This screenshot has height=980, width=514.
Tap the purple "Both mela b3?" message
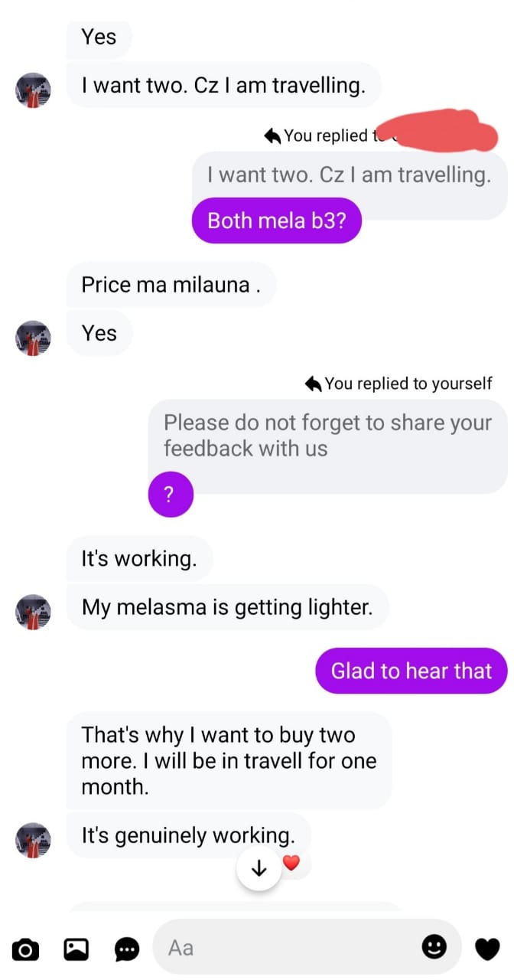click(x=275, y=220)
